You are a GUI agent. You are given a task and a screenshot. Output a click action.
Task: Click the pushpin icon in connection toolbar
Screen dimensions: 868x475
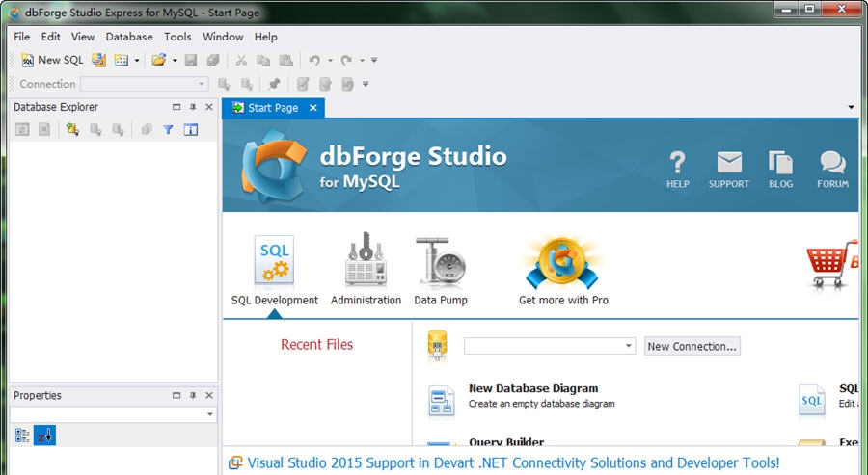pyautogui.click(x=274, y=84)
